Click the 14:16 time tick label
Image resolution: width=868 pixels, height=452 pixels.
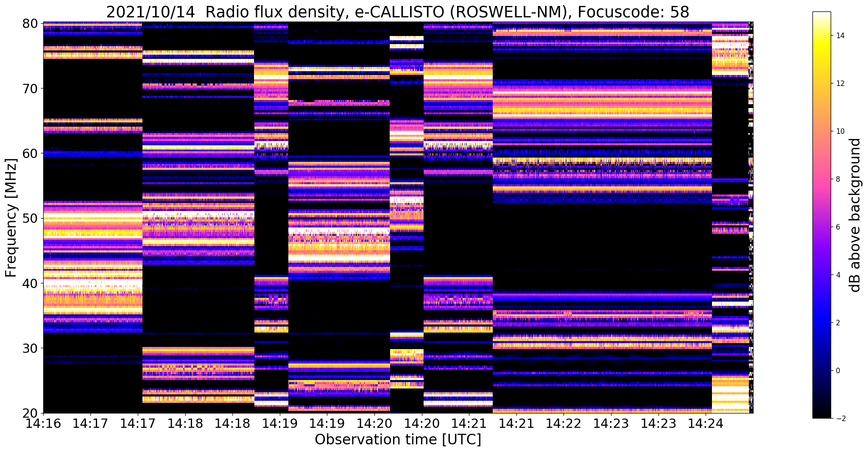coord(43,423)
